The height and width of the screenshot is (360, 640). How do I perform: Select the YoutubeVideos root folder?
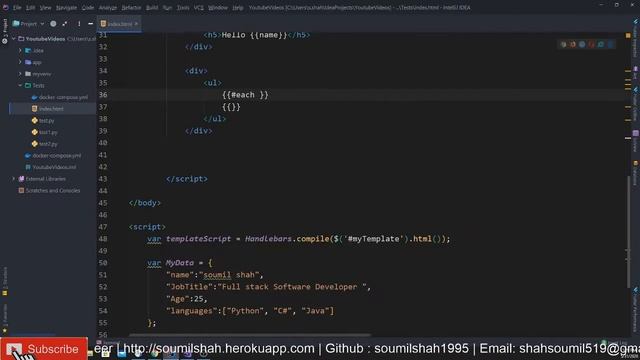(45, 39)
